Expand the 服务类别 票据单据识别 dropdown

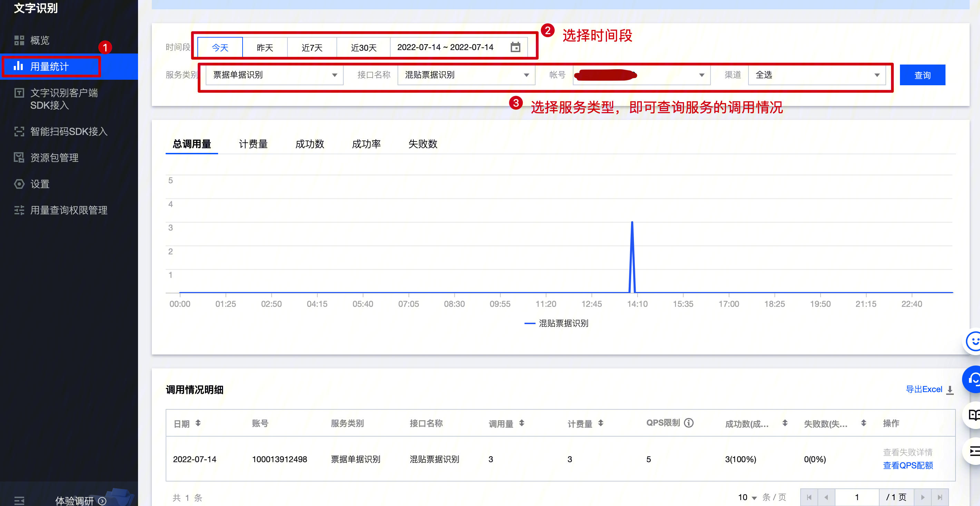click(x=274, y=75)
